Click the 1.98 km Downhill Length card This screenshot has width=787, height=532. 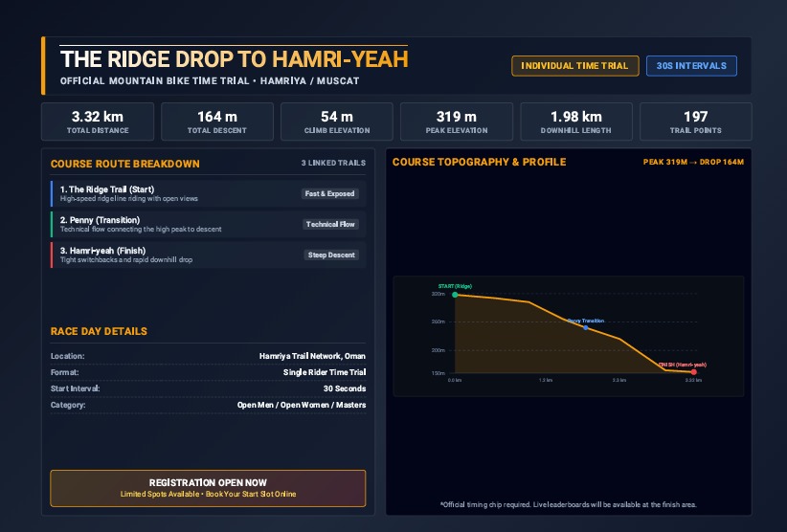576,122
